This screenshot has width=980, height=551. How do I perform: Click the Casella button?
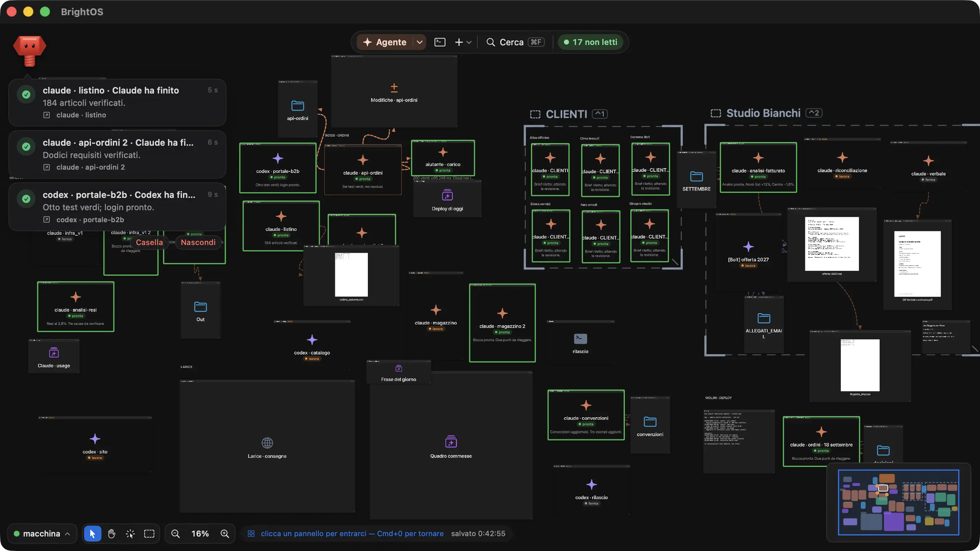(149, 243)
